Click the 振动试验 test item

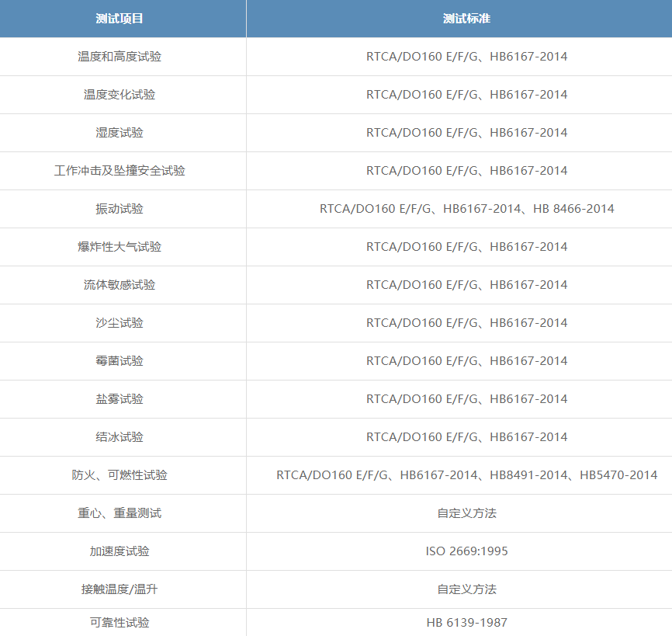[x=120, y=209]
